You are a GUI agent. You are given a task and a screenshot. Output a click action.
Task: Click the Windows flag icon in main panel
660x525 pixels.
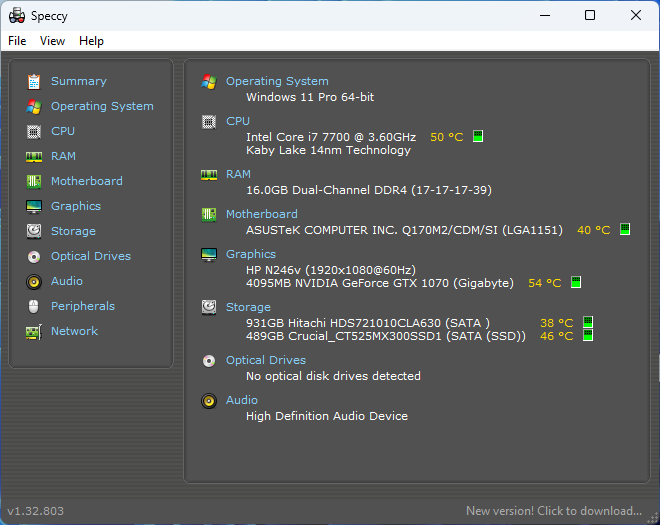click(x=209, y=82)
